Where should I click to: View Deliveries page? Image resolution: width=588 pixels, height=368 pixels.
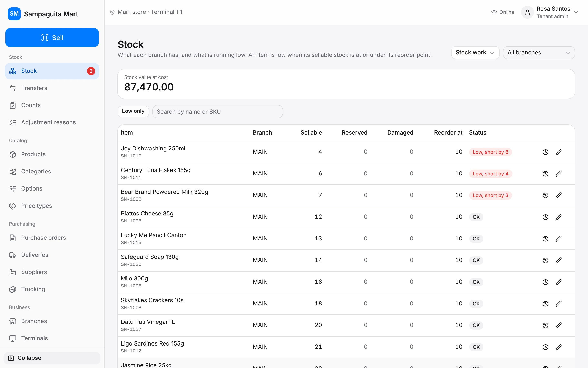[x=52, y=255]
